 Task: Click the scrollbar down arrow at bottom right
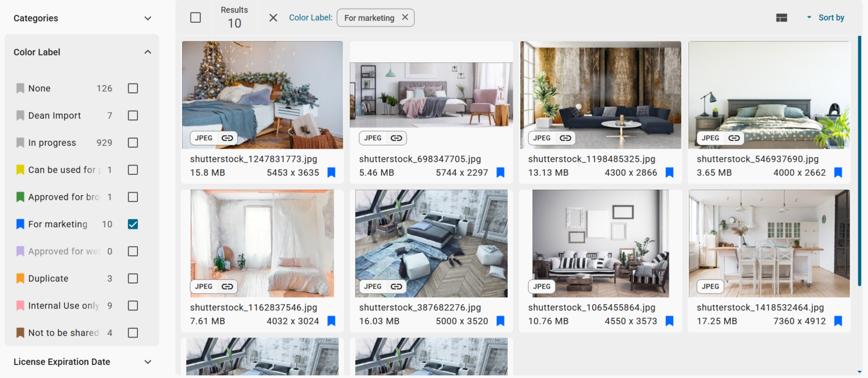859,372
